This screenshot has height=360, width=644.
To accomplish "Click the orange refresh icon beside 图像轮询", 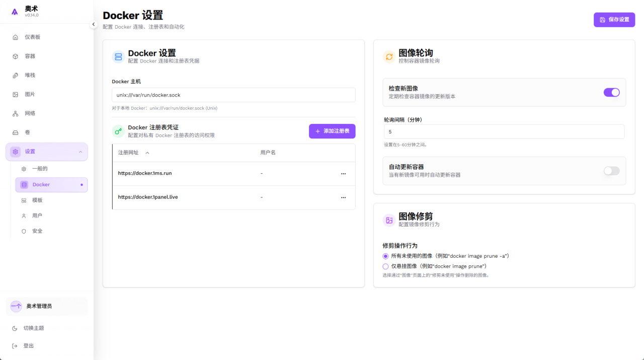I will (x=389, y=56).
